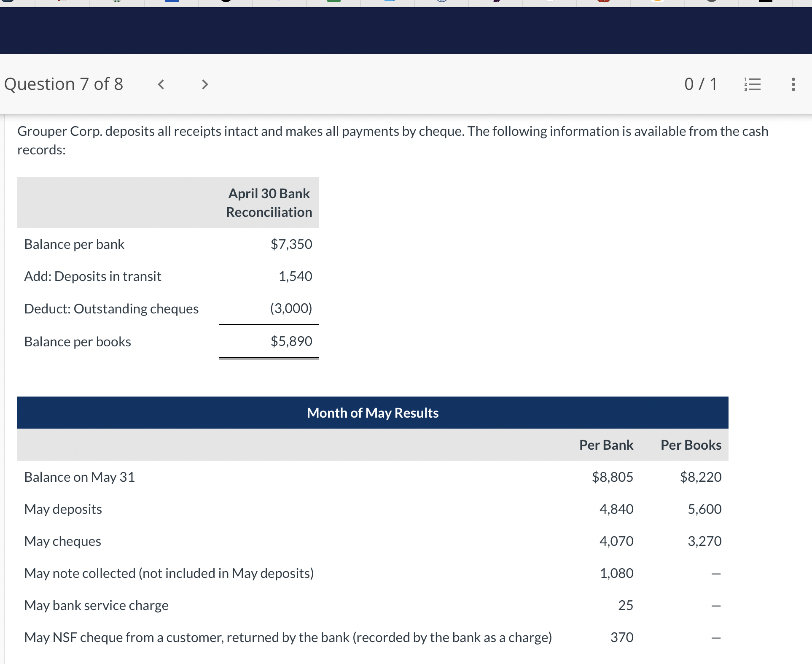This screenshot has height=664, width=812.
Task: Click the $5,890 balance per books total
Action: coord(291,341)
